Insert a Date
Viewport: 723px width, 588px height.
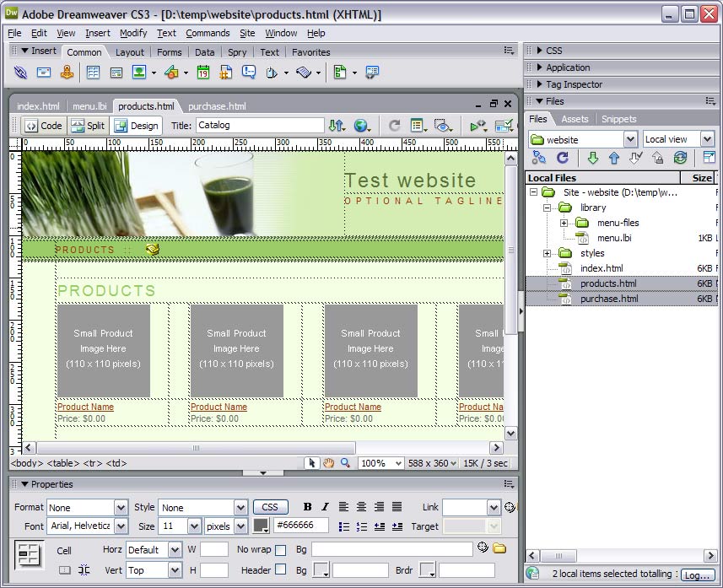pyautogui.click(x=202, y=73)
